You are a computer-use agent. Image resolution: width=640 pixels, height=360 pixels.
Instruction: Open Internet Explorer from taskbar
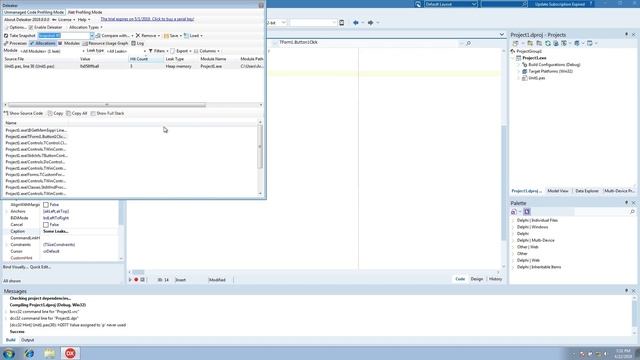coord(29,353)
